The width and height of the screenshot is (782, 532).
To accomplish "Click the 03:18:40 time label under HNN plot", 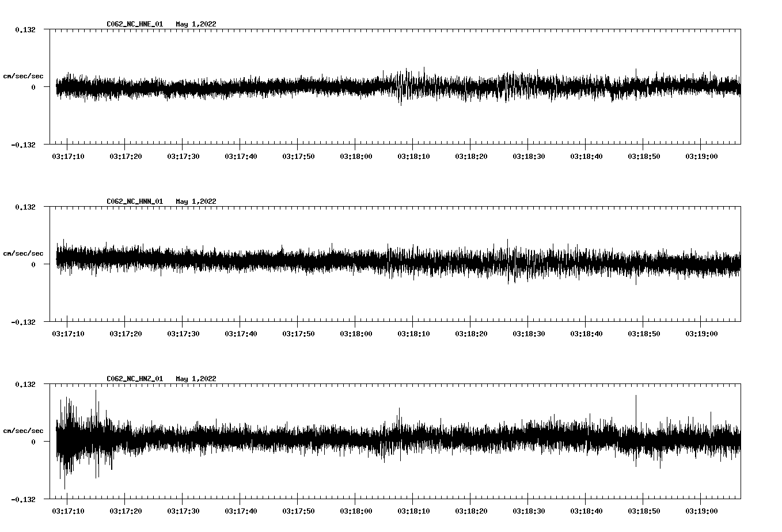I will (x=586, y=333).
